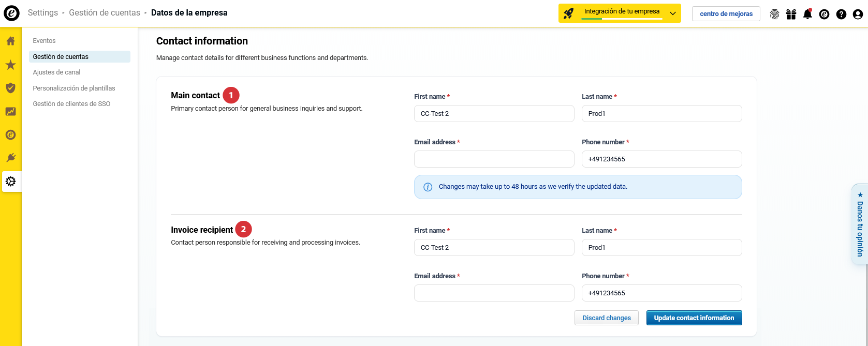Open the gift box icon

(791, 14)
